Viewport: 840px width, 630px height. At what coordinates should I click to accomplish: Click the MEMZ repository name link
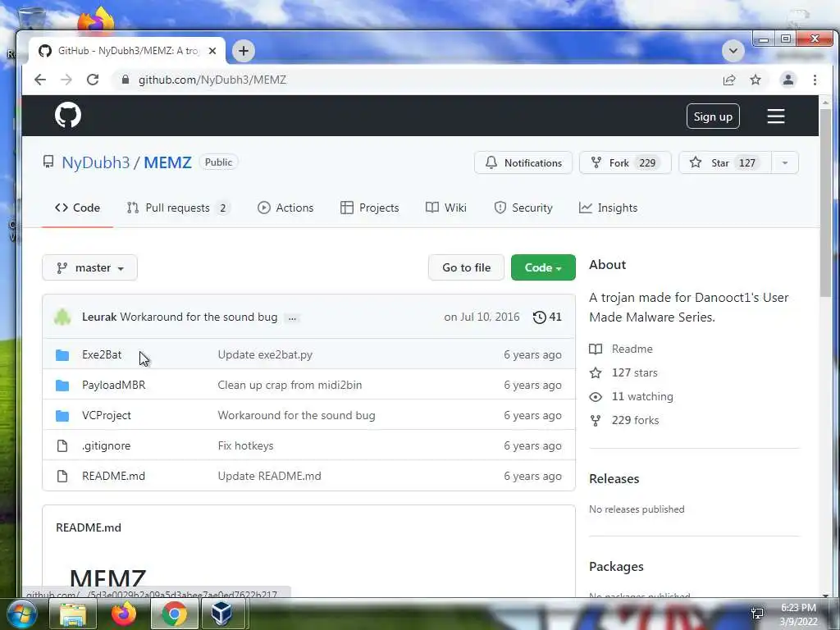pyautogui.click(x=167, y=162)
